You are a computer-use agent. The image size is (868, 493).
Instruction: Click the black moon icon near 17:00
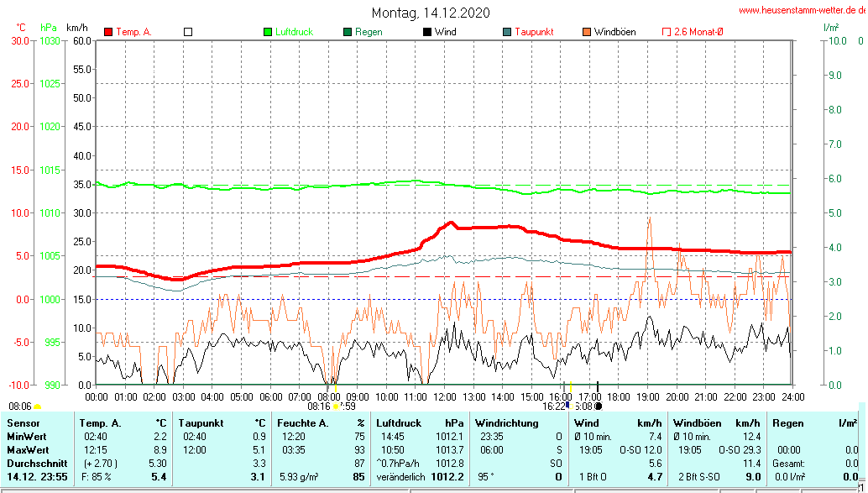[598, 406]
